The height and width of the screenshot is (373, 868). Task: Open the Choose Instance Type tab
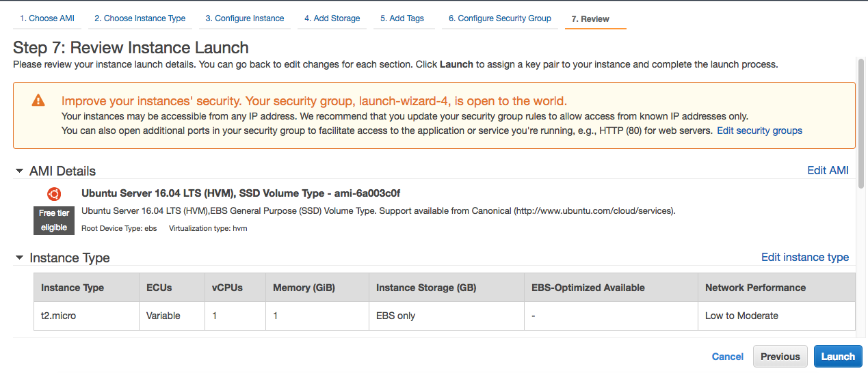(x=140, y=18)
